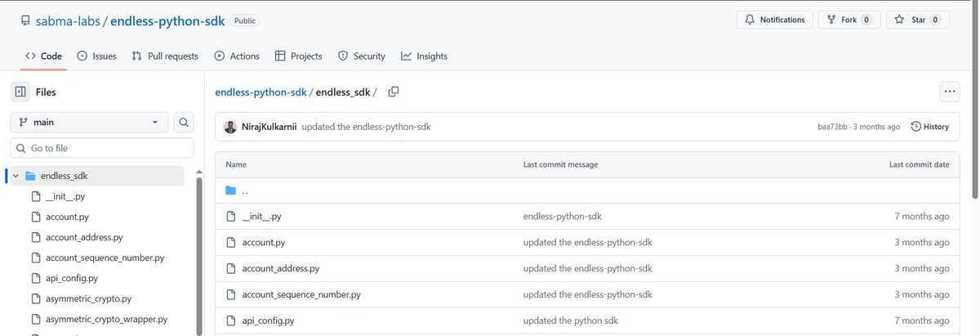This screenshot has width=980, height=336.
Task: Open the Pull requests tab
Action: 165,56
